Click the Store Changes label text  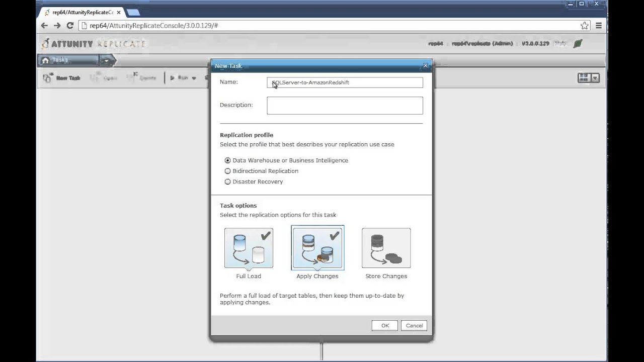coord(386,276)
